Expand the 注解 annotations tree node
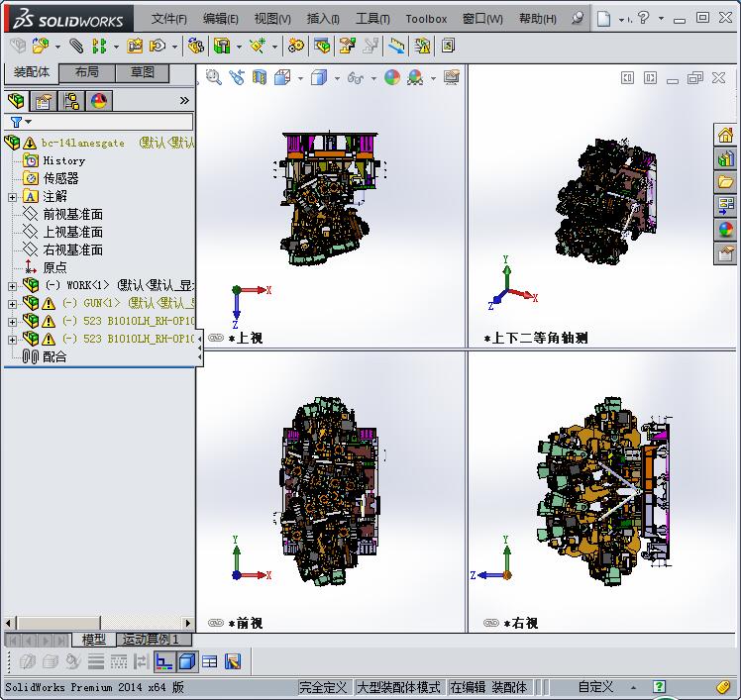Viewport: 741px width, 700px height. coord(12,197)
